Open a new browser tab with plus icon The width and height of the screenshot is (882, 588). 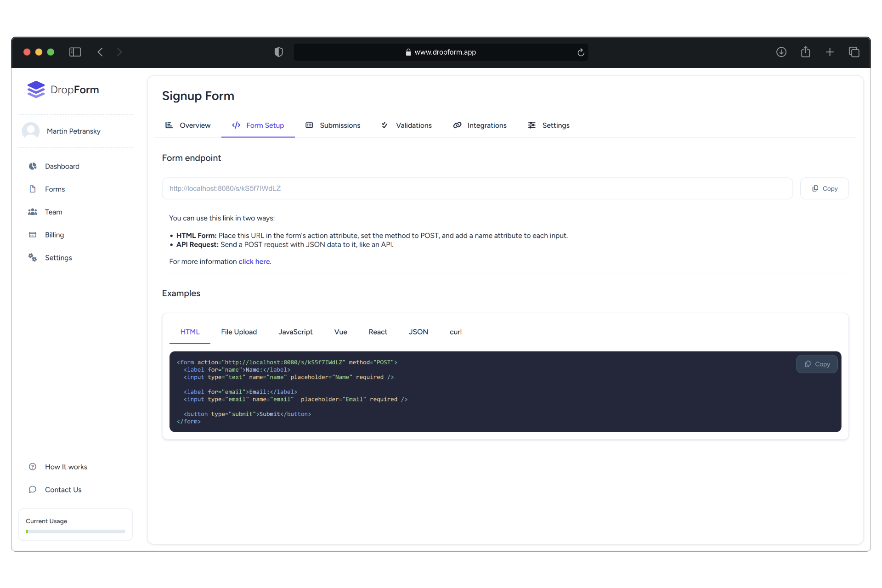pos(830,52)
